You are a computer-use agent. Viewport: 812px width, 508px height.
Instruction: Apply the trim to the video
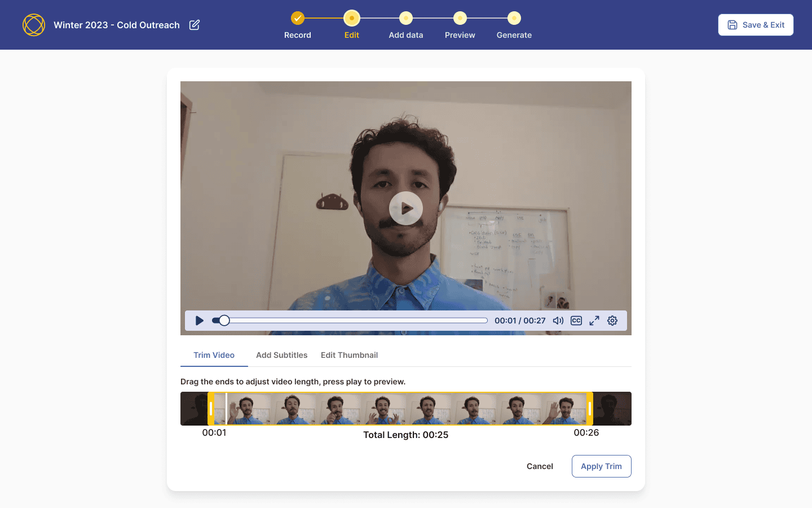[x=602, y=466]
